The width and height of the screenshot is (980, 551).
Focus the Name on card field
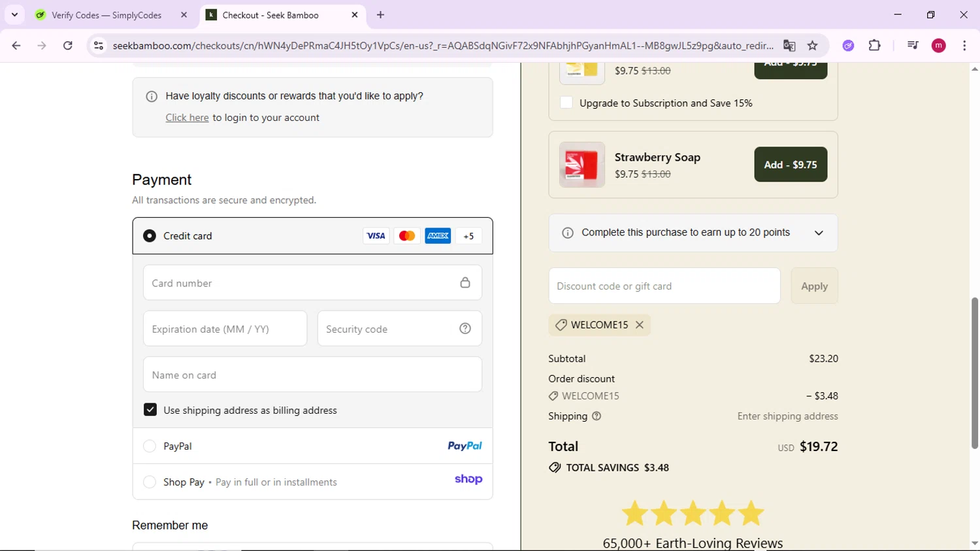click(312, 375)
